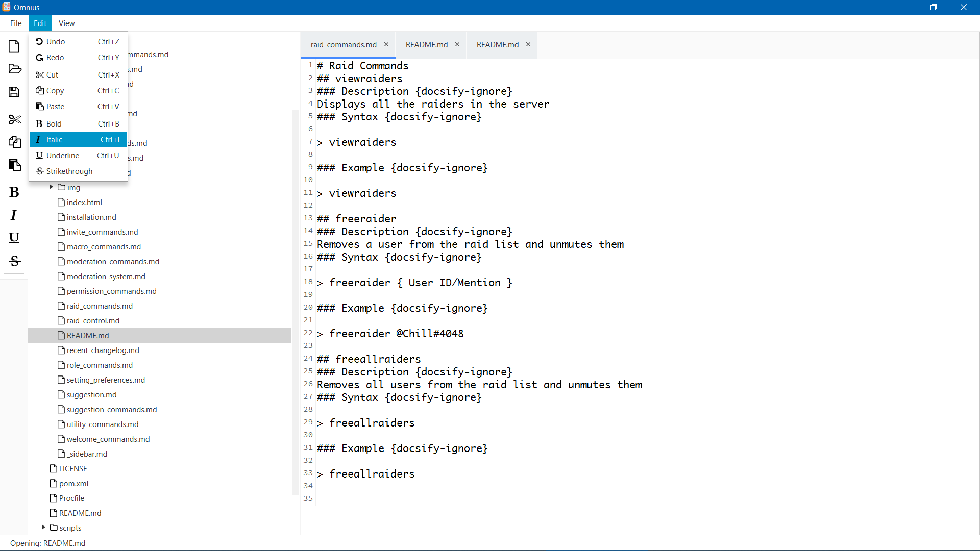Viewport: 980px width, 551px height.
Task: Switch to the raid_commands.md tab
Action: pos(344,45)
